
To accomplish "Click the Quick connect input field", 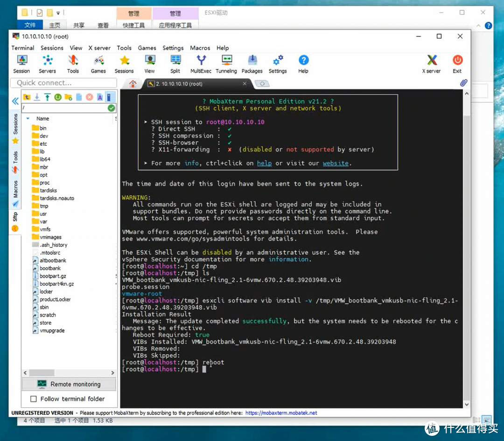I will click(x=63, y=83).
